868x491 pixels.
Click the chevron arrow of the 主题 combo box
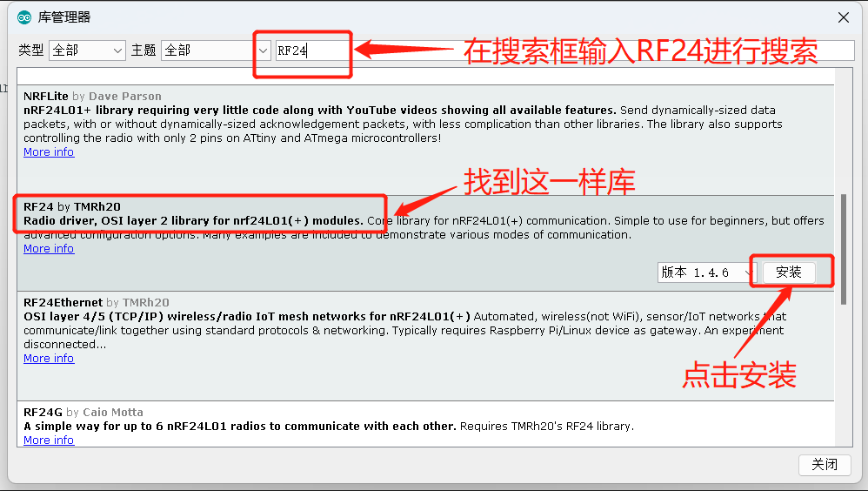tap(263, 50)
